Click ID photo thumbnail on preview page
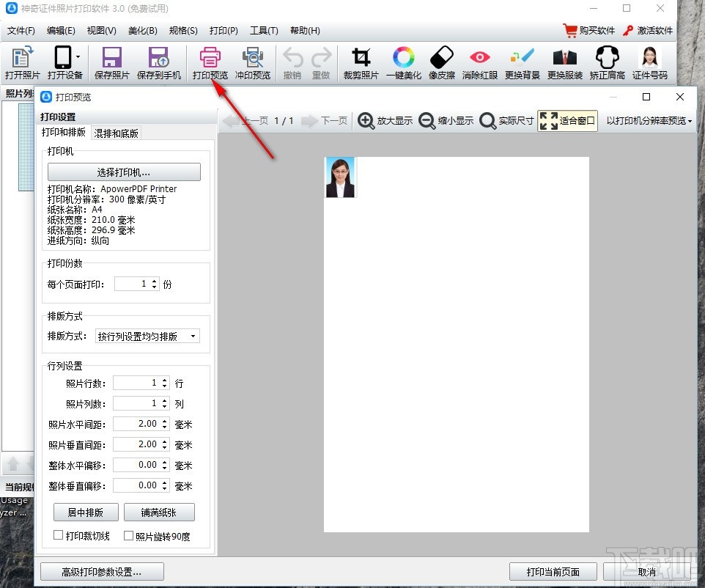705x588 pixels. click(x=340, y=177)
